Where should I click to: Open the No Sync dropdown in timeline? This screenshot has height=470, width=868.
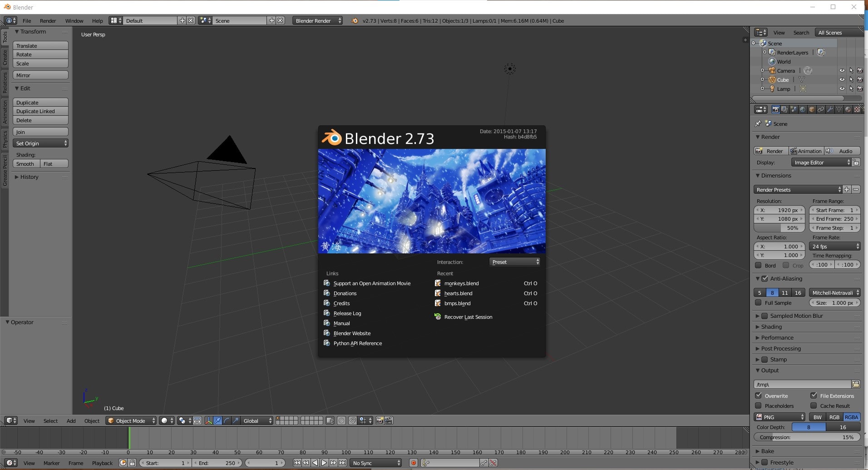point(376,463)
